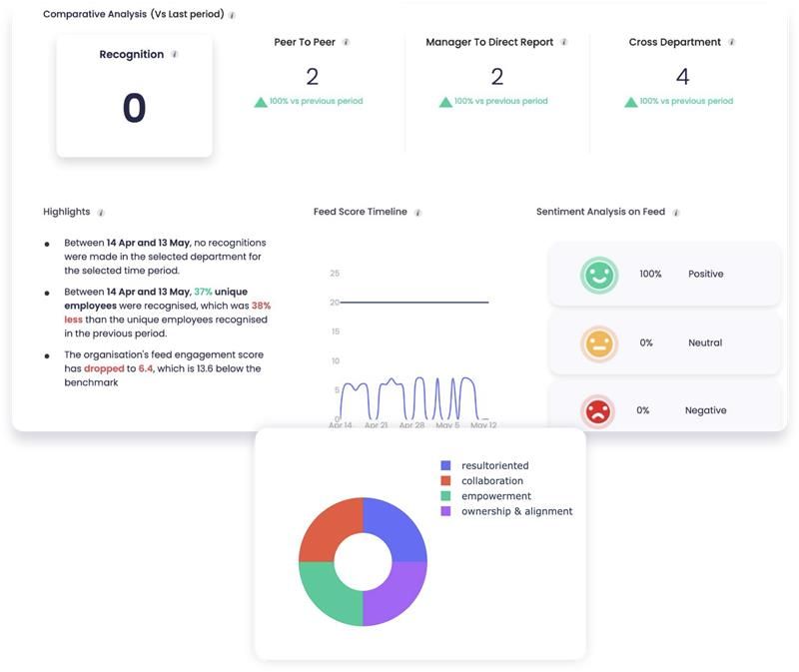799x672 pixels.
Task: Click the Neutral sentiment label
Action: (x=705, y=342)
